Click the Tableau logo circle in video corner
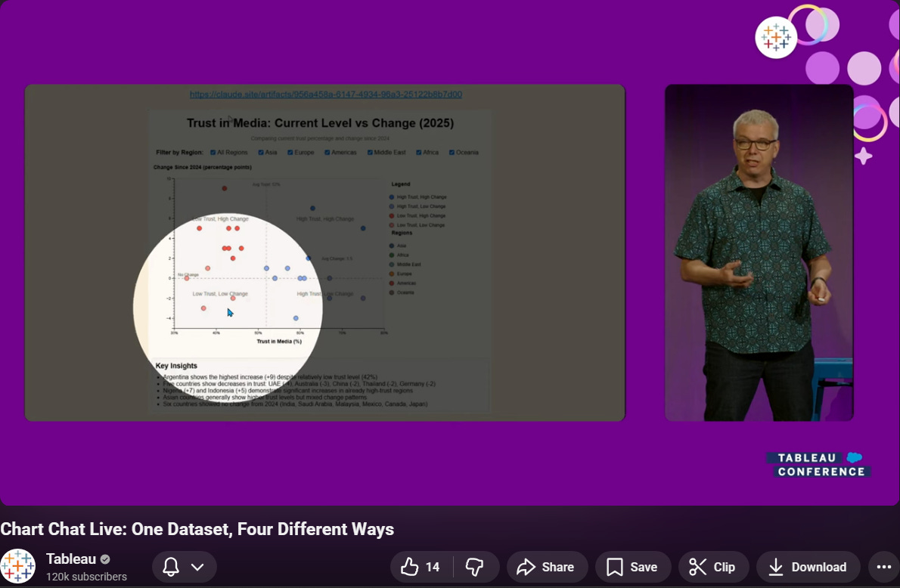The width and height of the screenshot is (900, 588). pyautogui.click(x=776, y=37)
